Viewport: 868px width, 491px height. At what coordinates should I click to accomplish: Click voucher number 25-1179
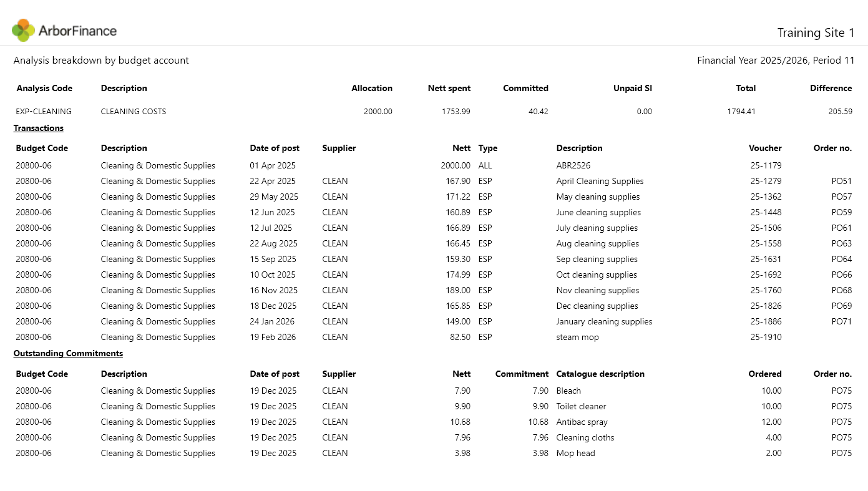click(766, 165)
